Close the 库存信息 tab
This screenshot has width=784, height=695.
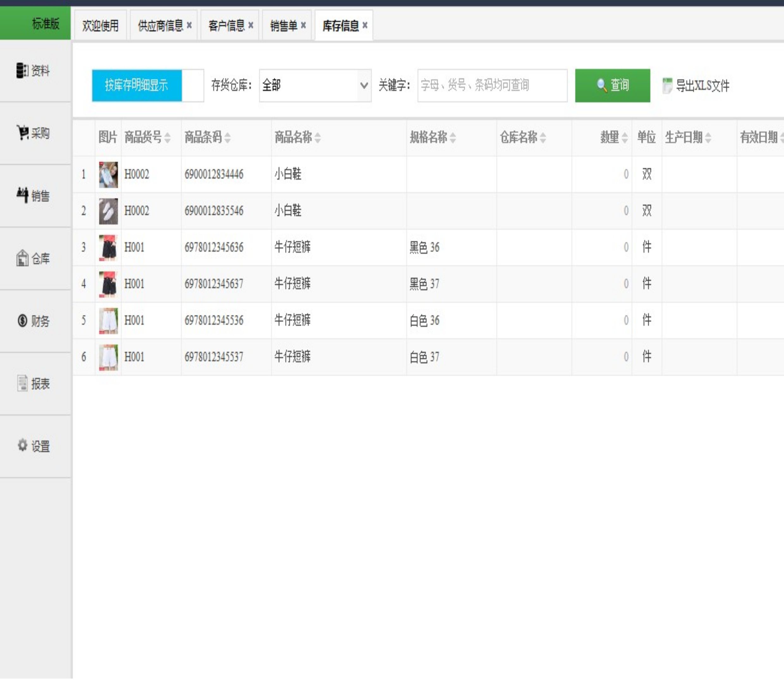365,25
